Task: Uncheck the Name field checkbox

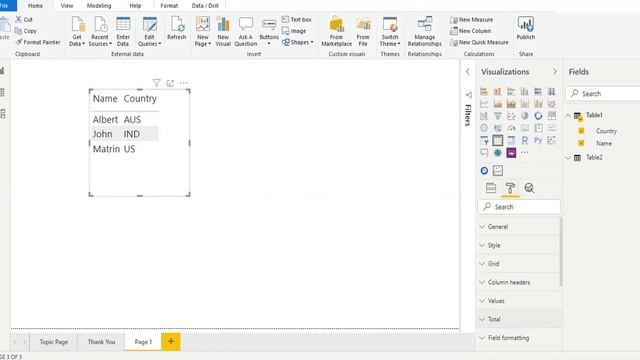Action: pos(581,143)
